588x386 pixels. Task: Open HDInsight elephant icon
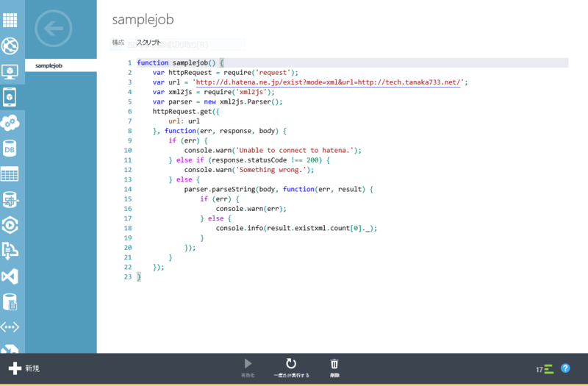10,199
